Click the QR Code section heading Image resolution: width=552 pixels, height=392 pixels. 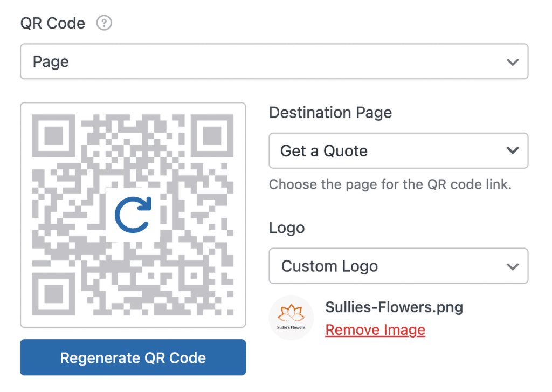click(x=53, y=24)
